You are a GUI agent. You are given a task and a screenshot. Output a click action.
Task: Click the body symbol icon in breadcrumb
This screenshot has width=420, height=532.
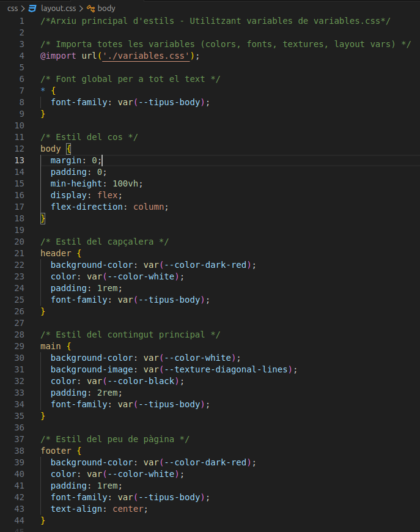90,9
